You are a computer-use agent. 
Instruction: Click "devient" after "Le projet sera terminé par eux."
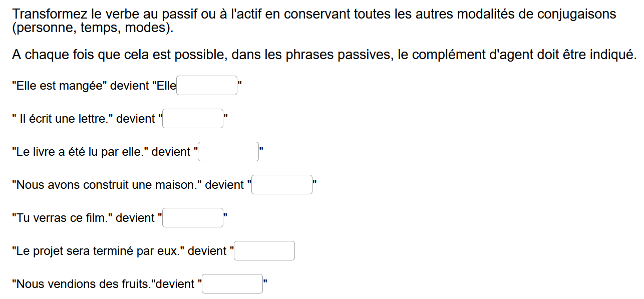207,251
